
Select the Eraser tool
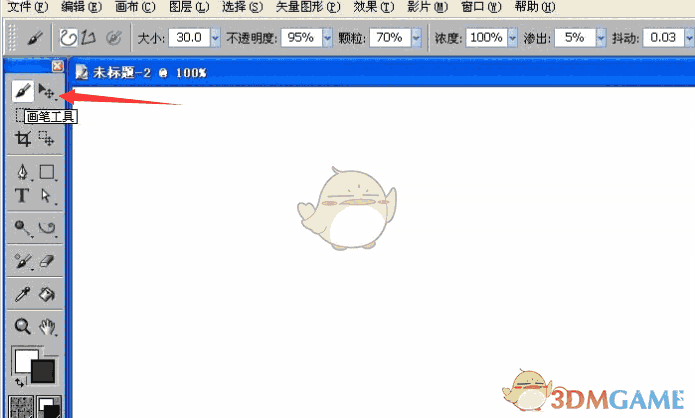point(47,261)
